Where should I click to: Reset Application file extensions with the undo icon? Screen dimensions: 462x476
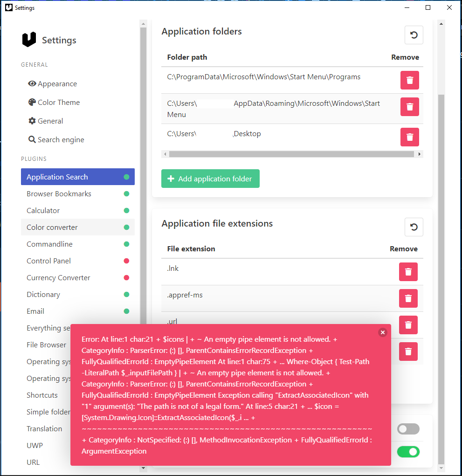point(414,227)
